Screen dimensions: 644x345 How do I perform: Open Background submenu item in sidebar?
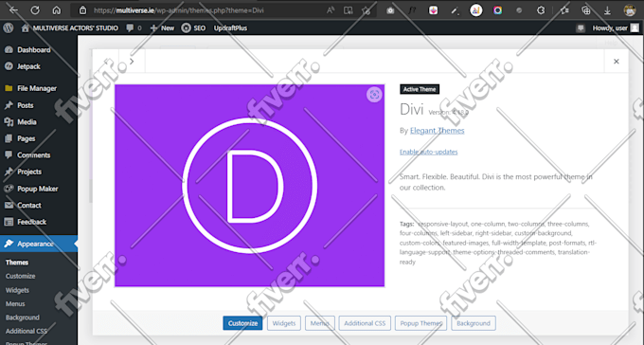[x=23, y=318]
